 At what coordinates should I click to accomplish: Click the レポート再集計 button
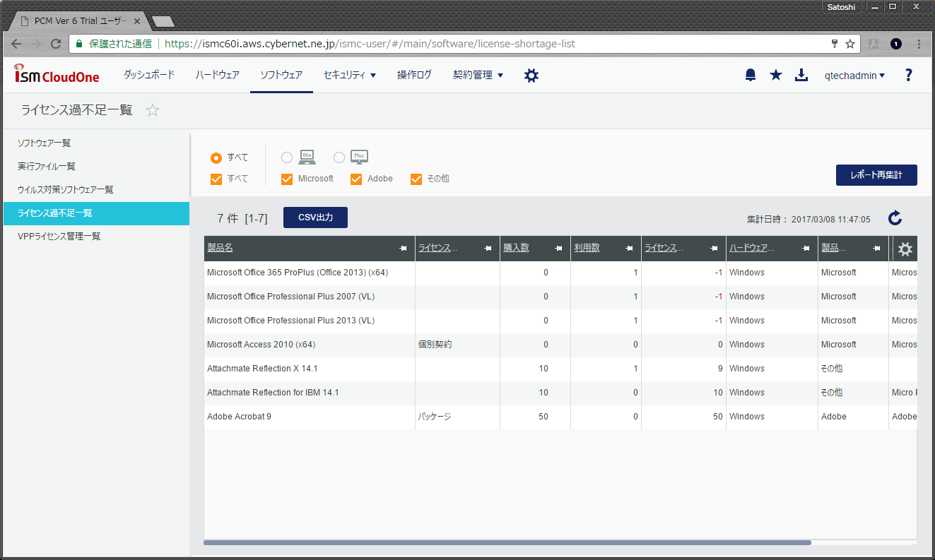coord(876,175)
